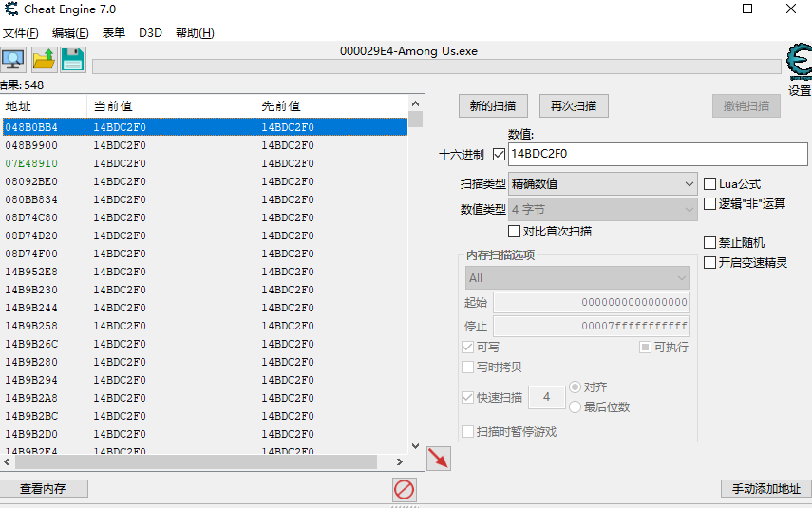Viewport: 812px width, 508px height.
Task: Toggle the 快速扫描 checkbox
Action: click(467, 397)
